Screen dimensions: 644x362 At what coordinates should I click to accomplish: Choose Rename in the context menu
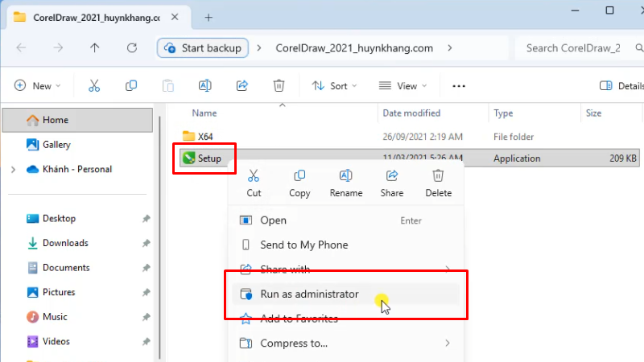346,183
